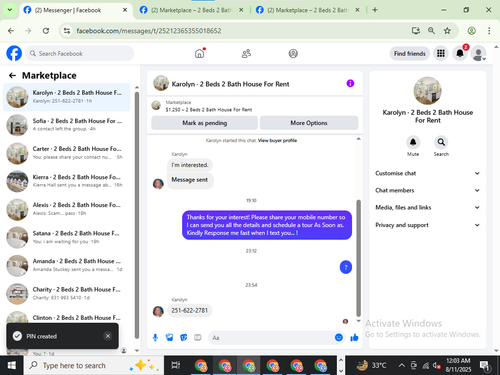The width and height of the screenshot is (500, 375).
Task: Open the Clinton conversation
Action: coord(67,317)
